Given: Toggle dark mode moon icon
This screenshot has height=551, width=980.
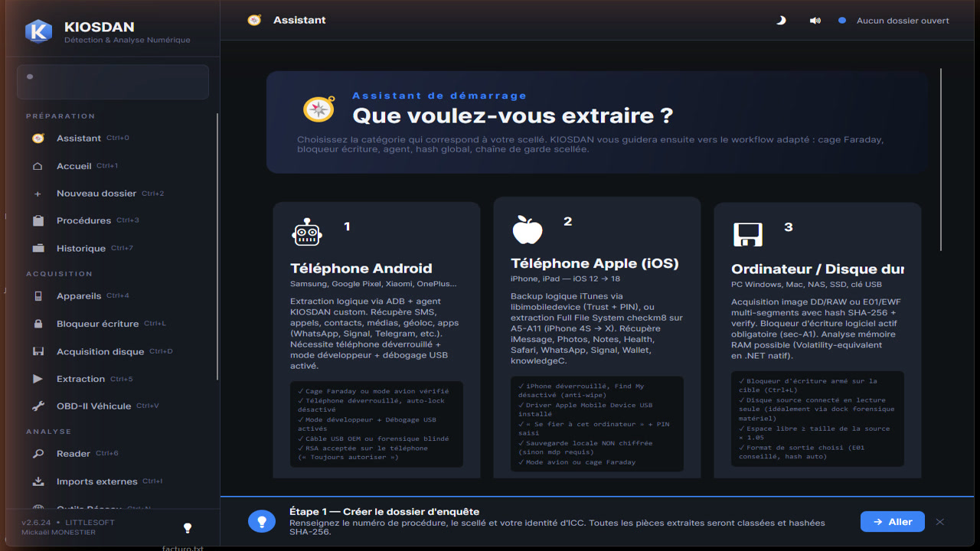Looking at the screenshot, I should click(x=781, y=21).
